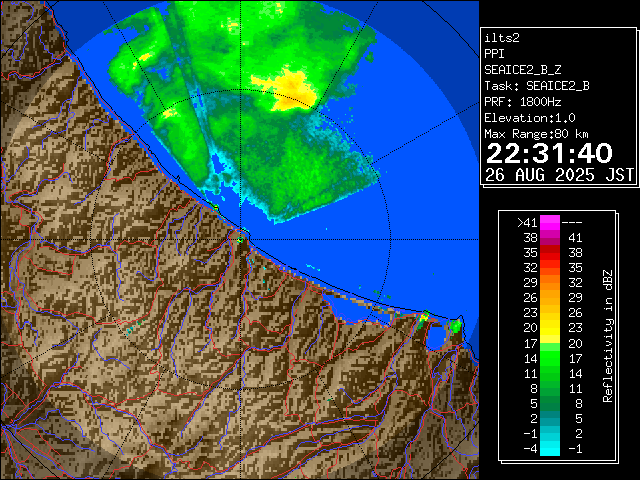Click the PPI scan type label
Image resolution: width=640 pixels, height=480 pixels.
(x=495, y=53)
